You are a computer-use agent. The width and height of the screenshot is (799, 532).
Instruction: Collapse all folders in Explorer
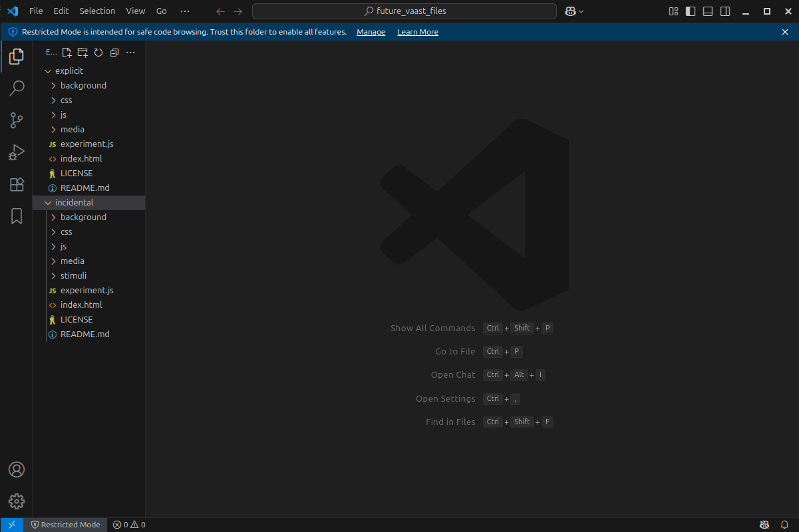coord(114,53)
